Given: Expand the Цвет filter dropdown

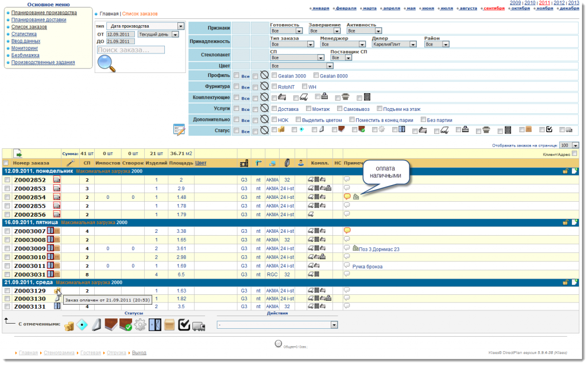Looking at the screenshot, I should (301, 66).
